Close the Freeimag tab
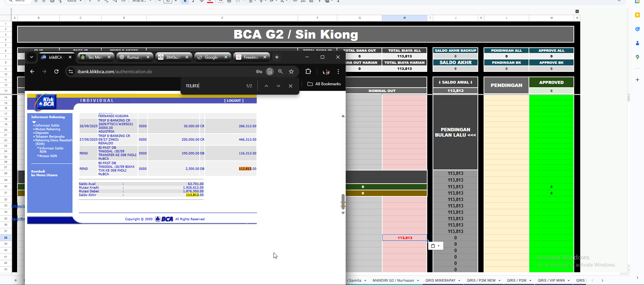 tap(265, 57)
